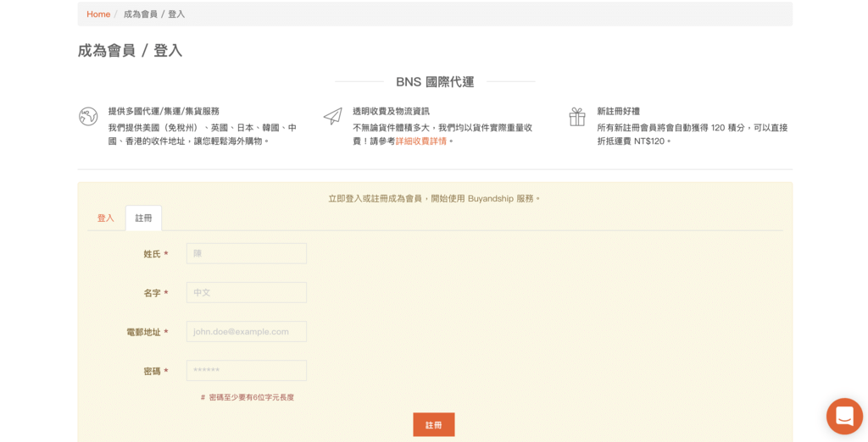Click the 成為會員 / 登入 page heading
The image size is (868, 442).
coord(130,51)
